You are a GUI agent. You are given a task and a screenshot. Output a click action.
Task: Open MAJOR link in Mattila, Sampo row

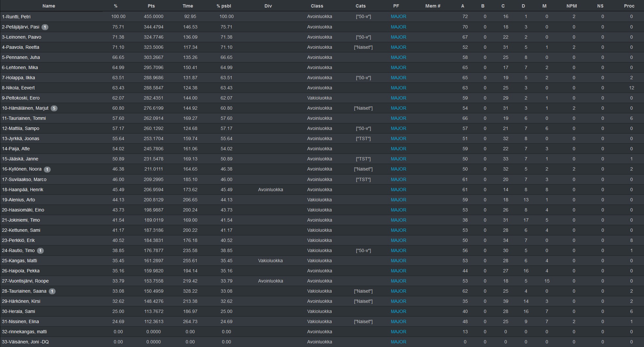coord(398,128)
